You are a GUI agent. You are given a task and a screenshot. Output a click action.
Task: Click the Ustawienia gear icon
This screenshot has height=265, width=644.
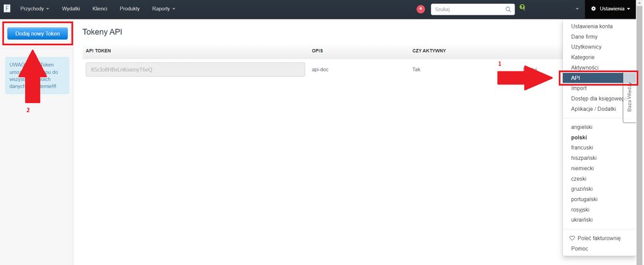[593, 9]
